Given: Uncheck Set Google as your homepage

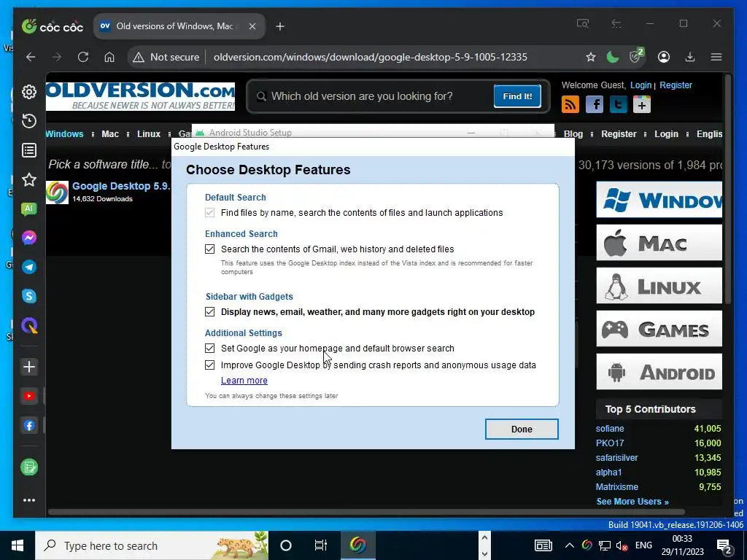Looking at the screenshot, I should [209, 348].
